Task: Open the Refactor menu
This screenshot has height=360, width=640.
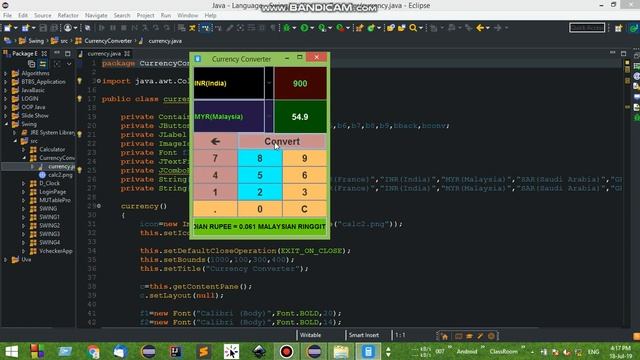Action: click(68, 16)
